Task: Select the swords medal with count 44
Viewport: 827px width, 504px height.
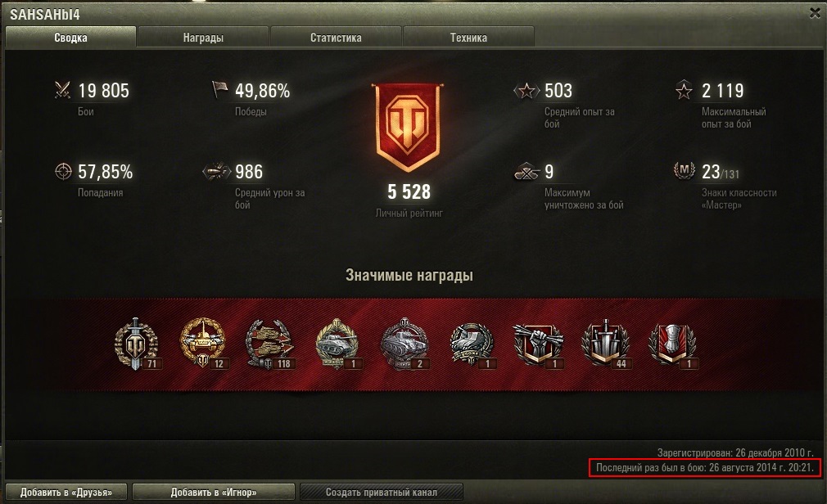Action: tap(607, 344)
